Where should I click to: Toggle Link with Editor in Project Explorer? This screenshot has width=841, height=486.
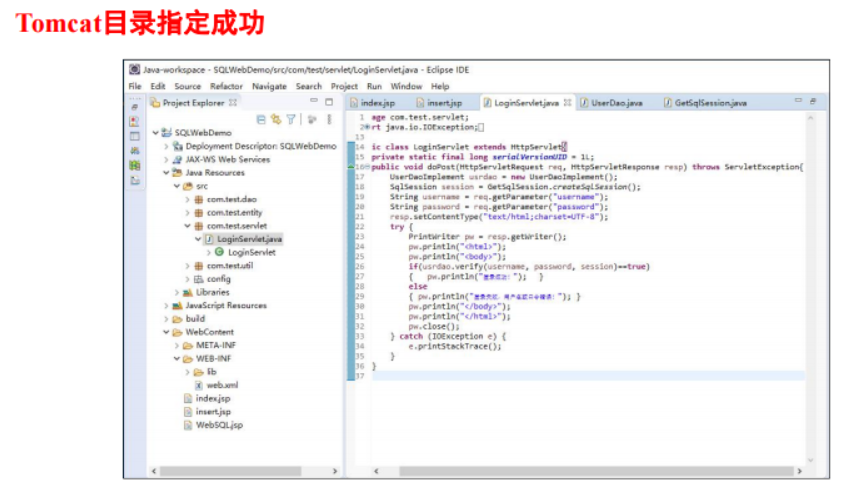tap(276, 119)
